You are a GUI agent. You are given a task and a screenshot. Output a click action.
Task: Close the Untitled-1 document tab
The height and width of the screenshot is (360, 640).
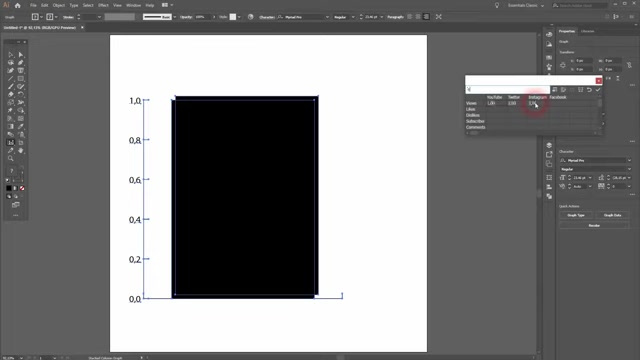coord(82,27)
